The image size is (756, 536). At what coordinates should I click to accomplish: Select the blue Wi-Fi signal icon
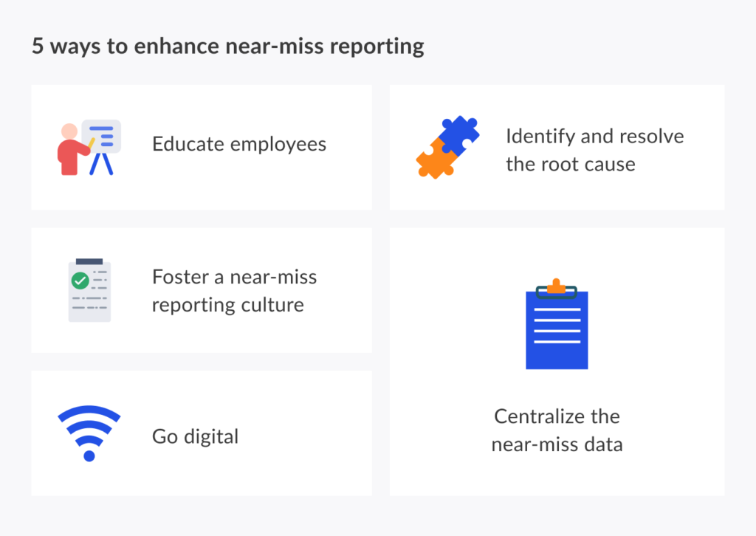coord(89,434)
